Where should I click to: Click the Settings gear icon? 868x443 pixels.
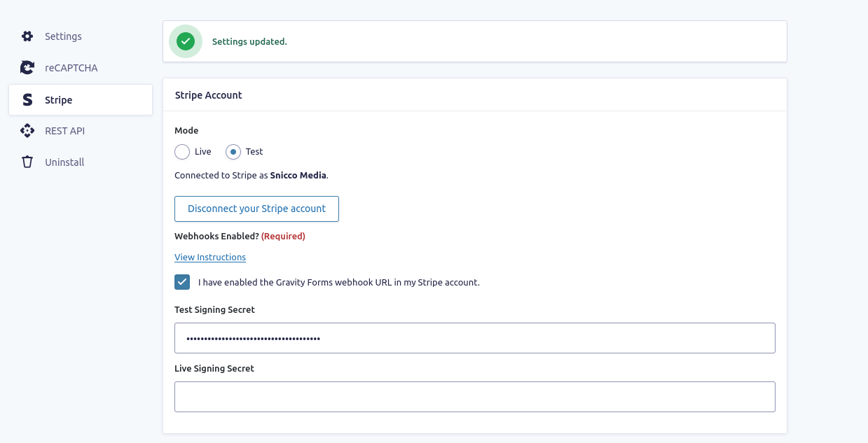pyautogui.click(x=27, y=36)
